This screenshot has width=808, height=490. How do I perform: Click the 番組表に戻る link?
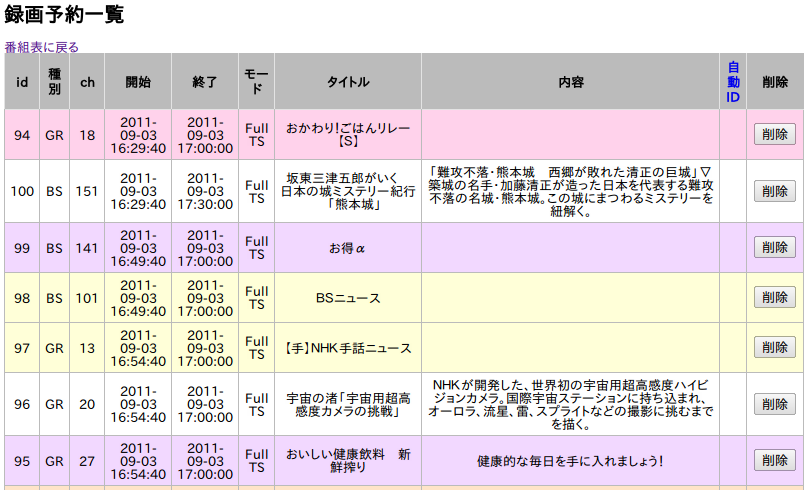click(x=42, y=47)
